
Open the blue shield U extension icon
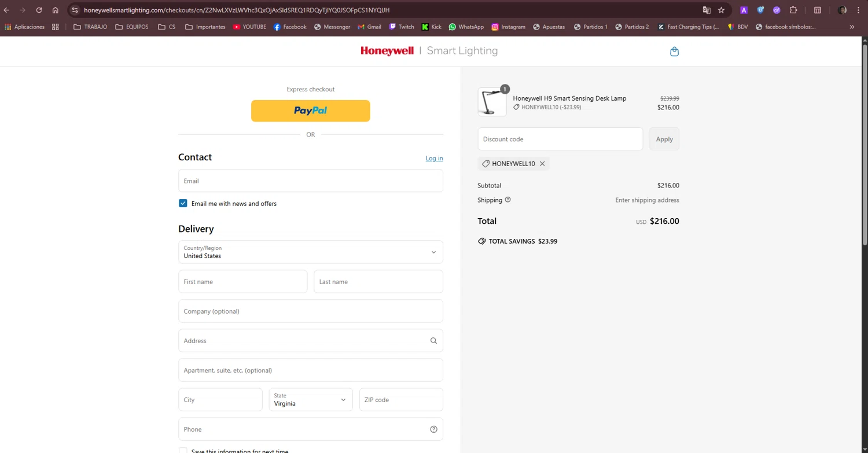[760, 10]
